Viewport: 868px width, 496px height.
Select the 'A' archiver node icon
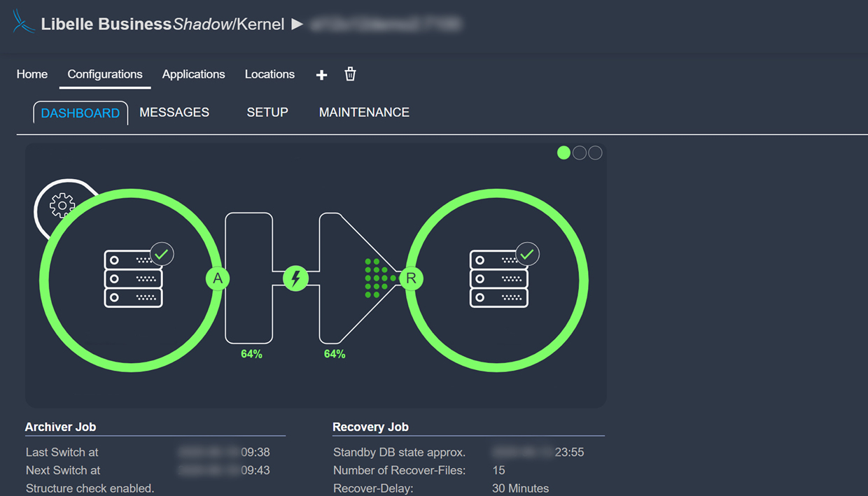[218, 278]
